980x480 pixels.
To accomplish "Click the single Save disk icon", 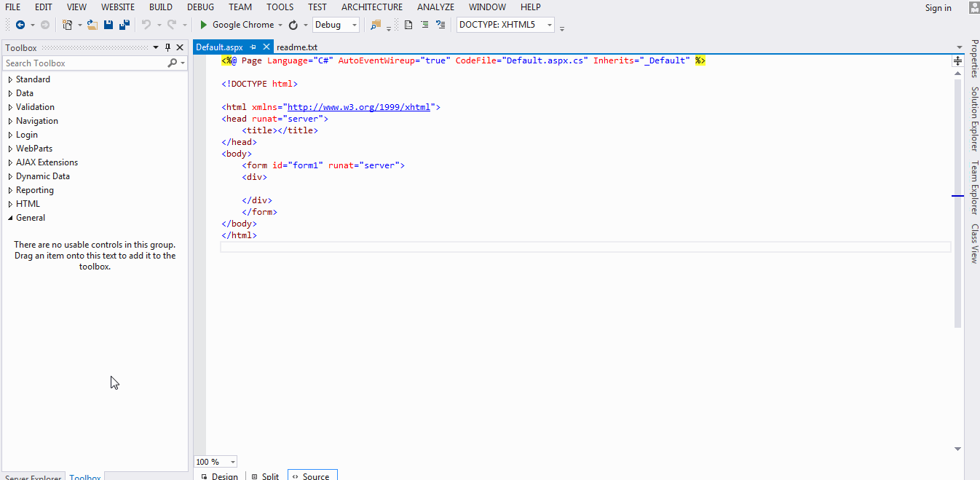I will [x=108, y=25].
